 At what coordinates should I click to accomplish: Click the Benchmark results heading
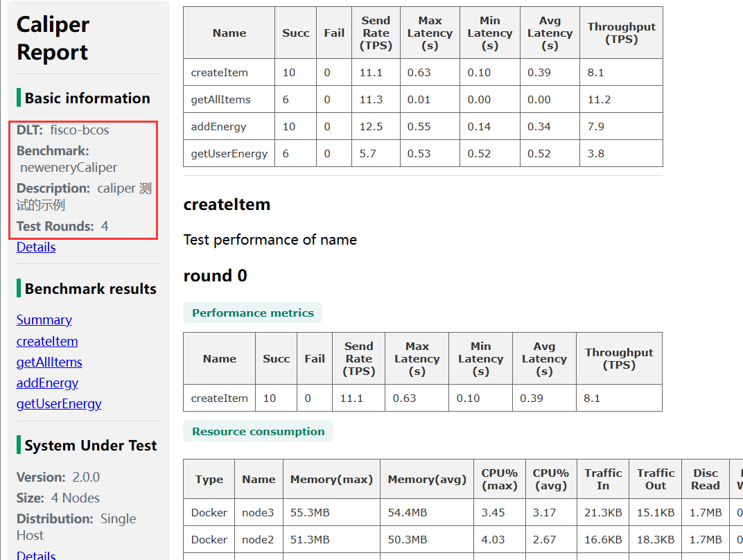[x=90, y=289]
